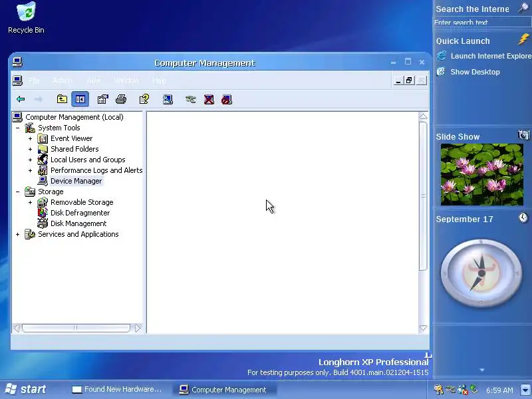Click Show Desktop in Quick Launch
The height and width of the screenshot is (399, 532).
click(468, 72)
